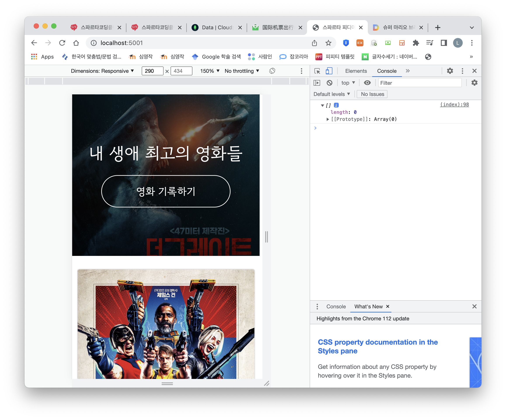The height and width of the screenshot is (420, 506).
Task: Reload the localhost page
Action: (62, 43)
